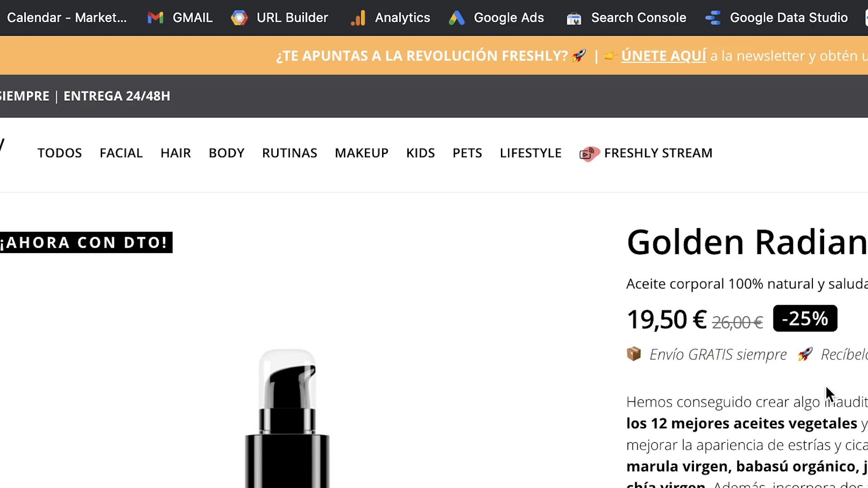Click the ENTREGA 24/48H banner text
This screenshot has width=868, height=488.
coord(117,96)
